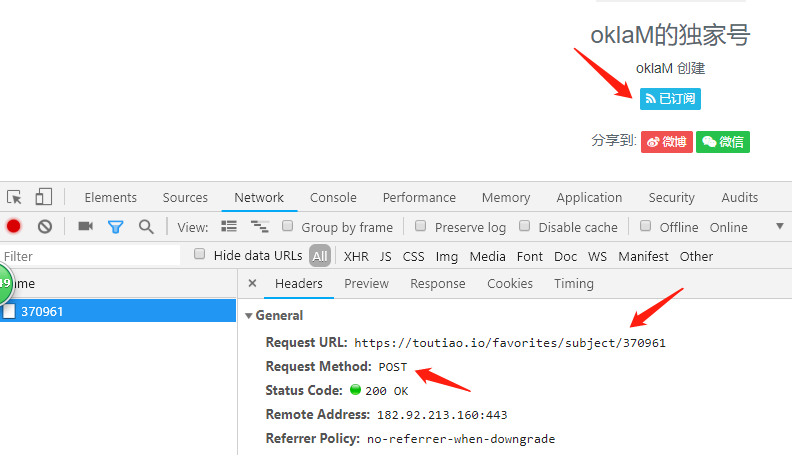Select the 370961 request entry

[118, 311]
